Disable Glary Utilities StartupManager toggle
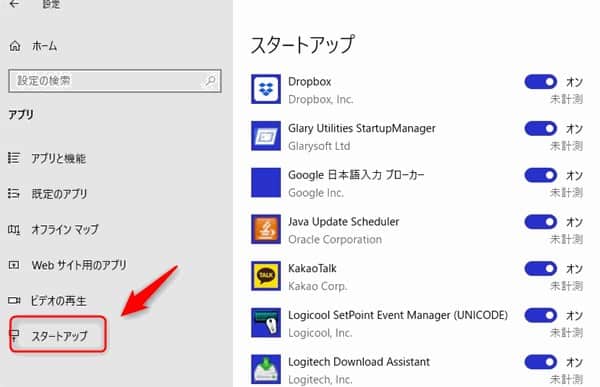 coord(540,129)
